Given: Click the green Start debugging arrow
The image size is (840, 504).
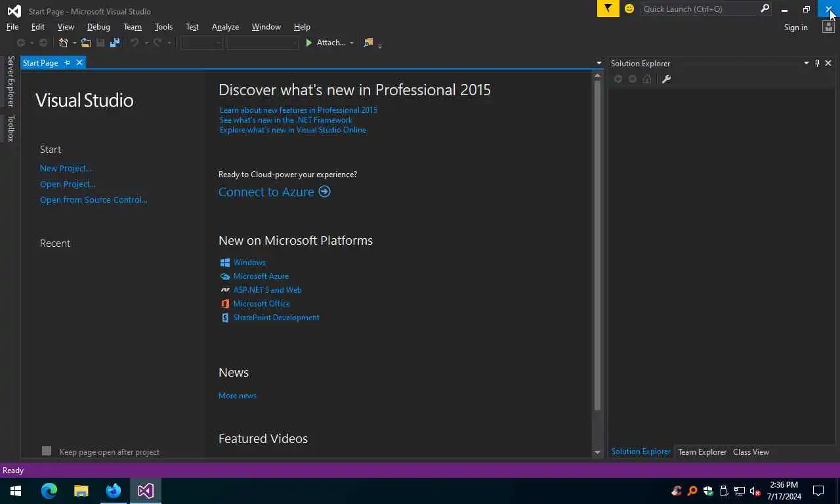Looking at the screenshot, I should click(308, 43).
